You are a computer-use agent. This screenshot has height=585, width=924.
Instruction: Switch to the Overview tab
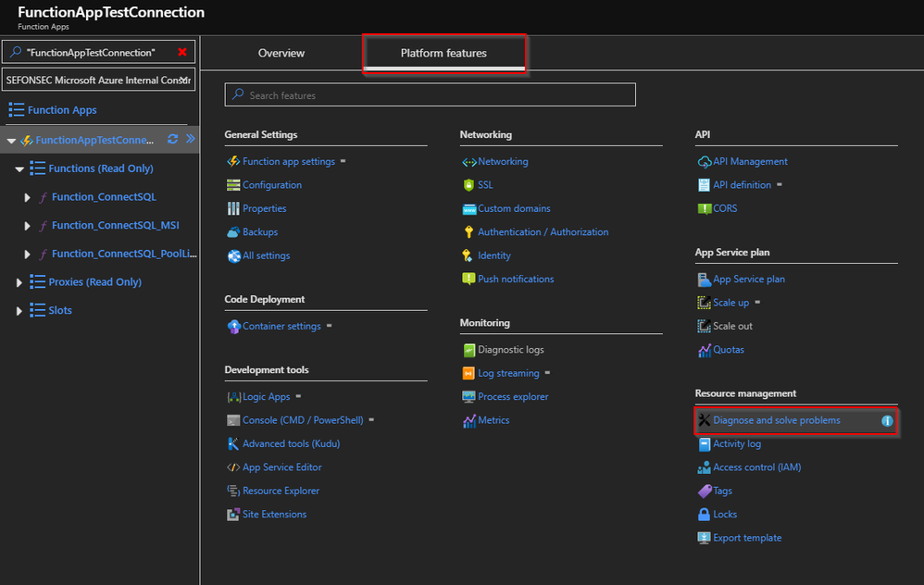281,53
